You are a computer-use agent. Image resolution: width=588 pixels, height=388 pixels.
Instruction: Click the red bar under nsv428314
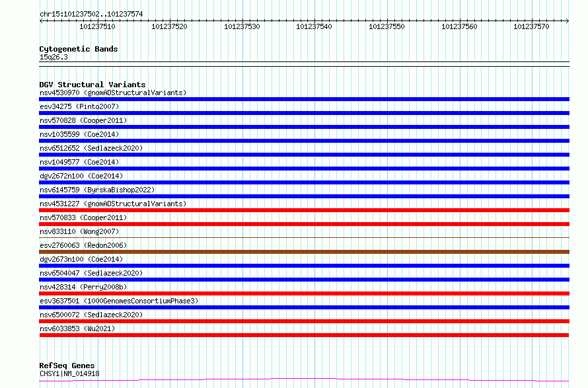(x=304, y=293)
